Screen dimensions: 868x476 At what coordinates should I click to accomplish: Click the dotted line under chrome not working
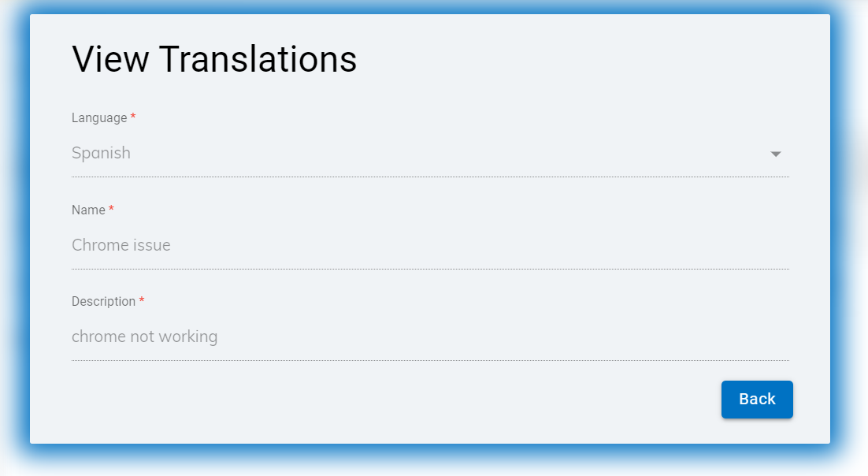click(x=430, y=360)
